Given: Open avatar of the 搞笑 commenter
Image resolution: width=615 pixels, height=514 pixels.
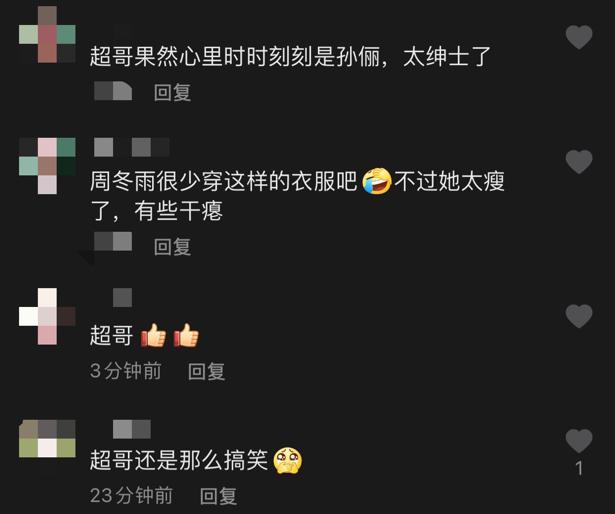Looking at the screenshot, I should pyautogui.click(x=47, y=438).
